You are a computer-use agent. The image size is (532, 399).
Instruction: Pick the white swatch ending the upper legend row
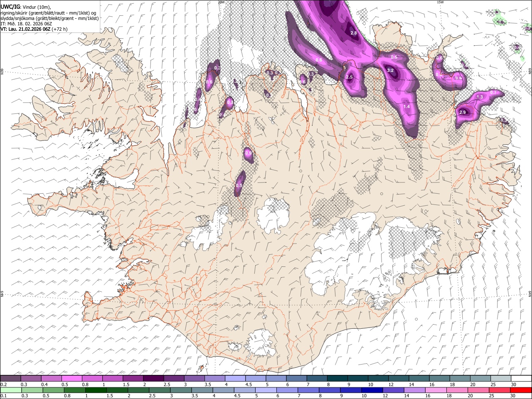(521, 378)
